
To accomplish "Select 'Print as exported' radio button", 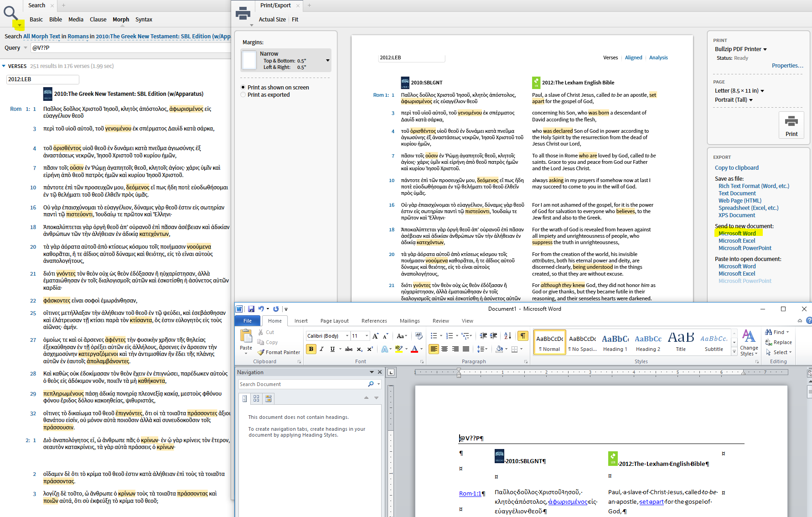I will click(243, 94).
